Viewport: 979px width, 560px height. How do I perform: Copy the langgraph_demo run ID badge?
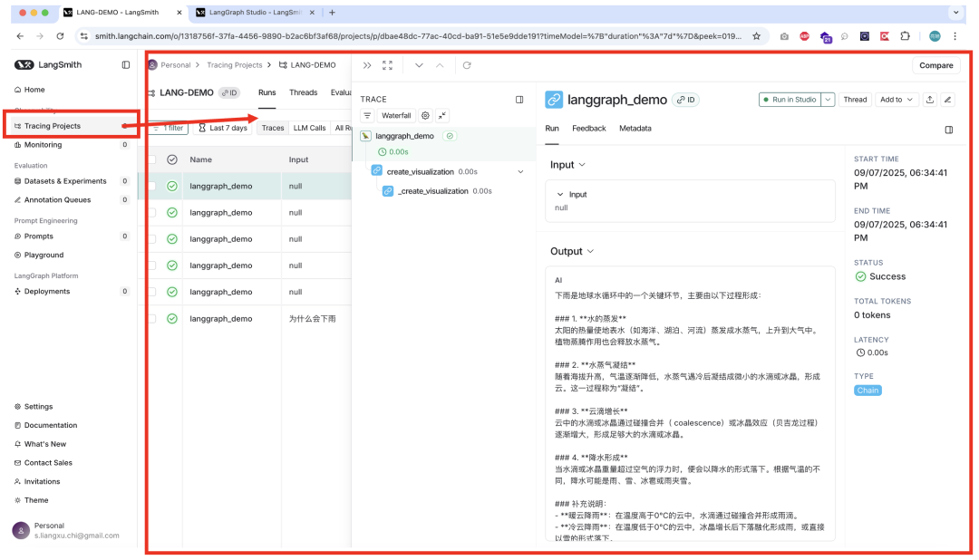(x=685, y=100)
